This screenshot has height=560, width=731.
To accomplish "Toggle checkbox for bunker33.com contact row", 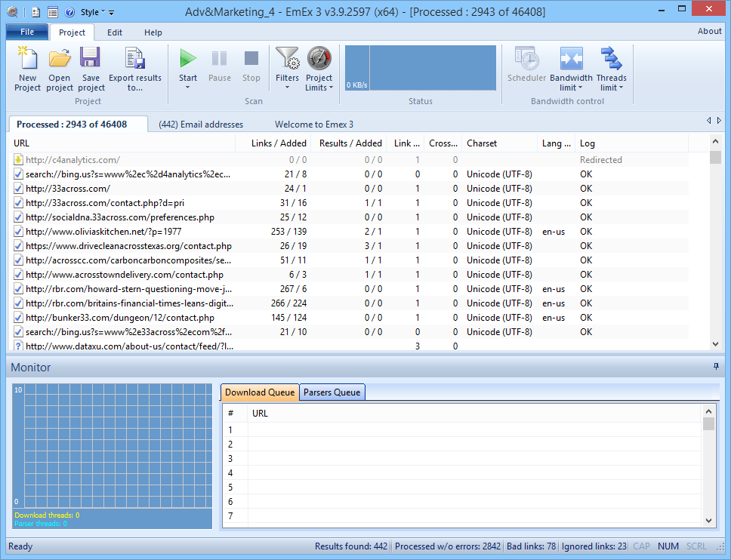I will click(19, 318).
